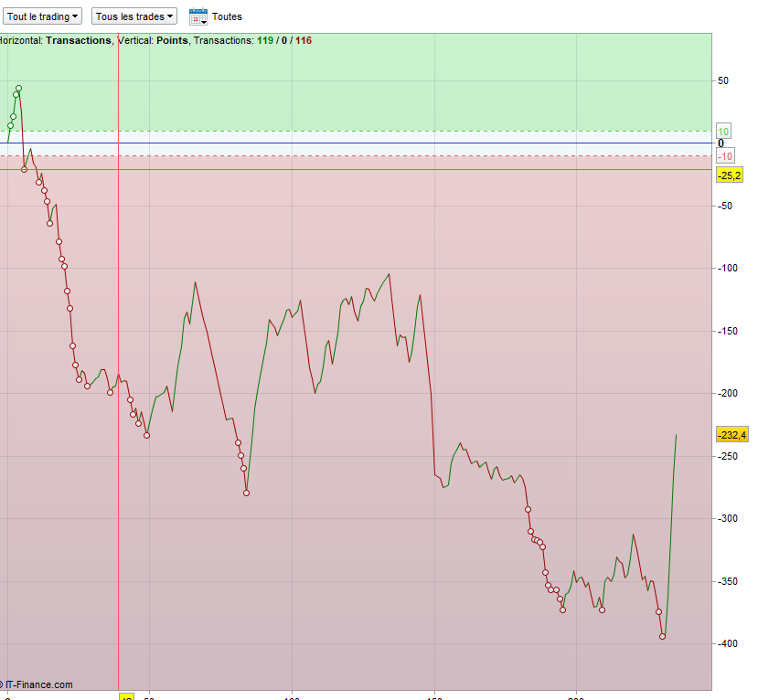This screenshot has width=758, height=700.
Task: Click the green 10 threshold label
Action: point(723,132)
